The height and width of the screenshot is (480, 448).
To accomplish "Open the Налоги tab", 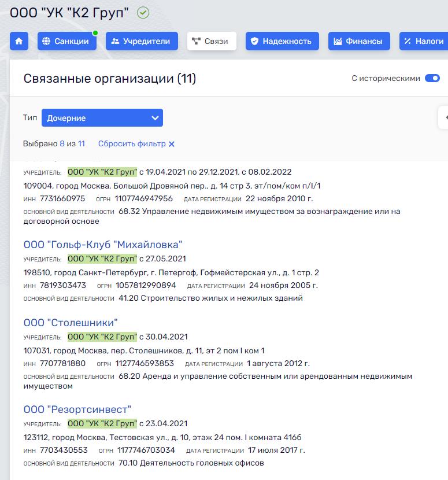I will pos(424,41).
